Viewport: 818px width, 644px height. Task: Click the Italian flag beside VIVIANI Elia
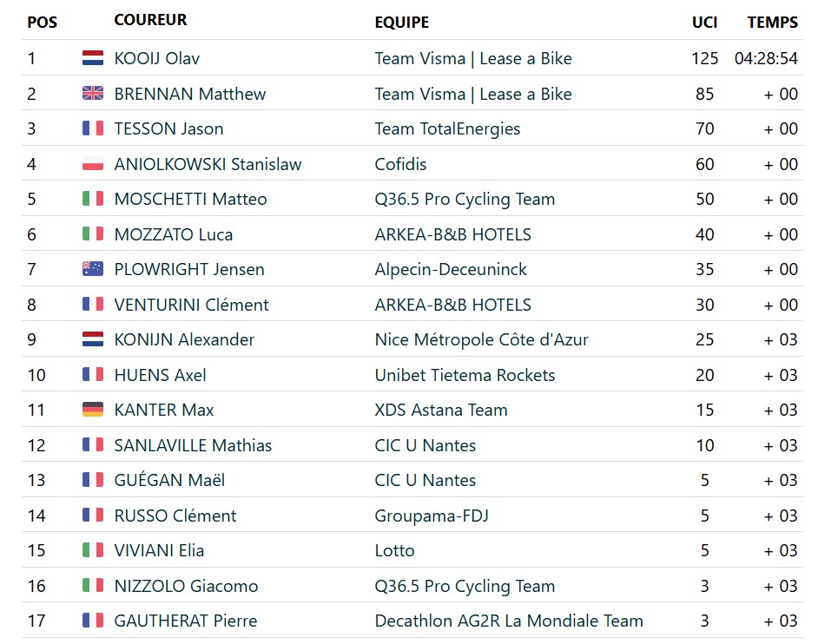pos(93,550)
